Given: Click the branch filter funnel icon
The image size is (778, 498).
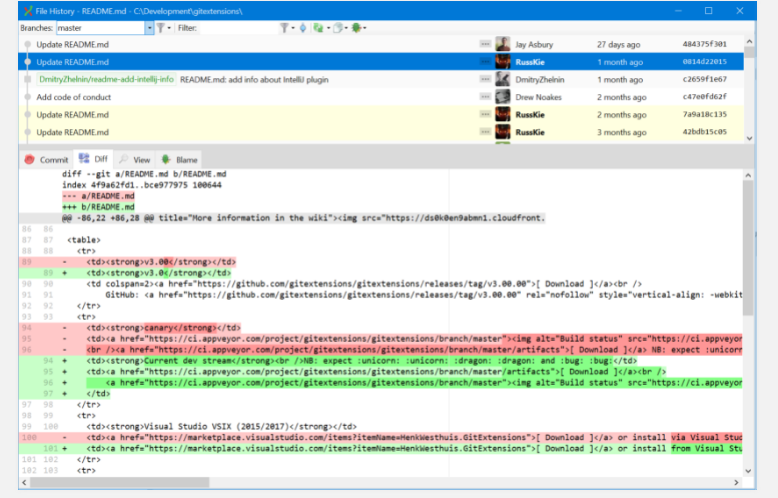Looking at the screenshot, I should tap(161, 28).
